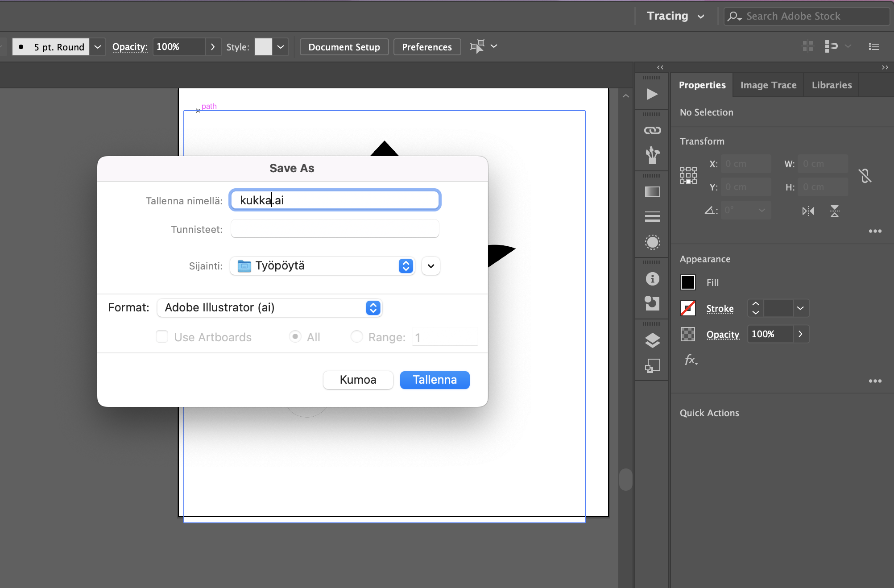Switch to the Libraries tab
Screen dimensions: 894x588
pyautogui.click(x=832, y=85)
